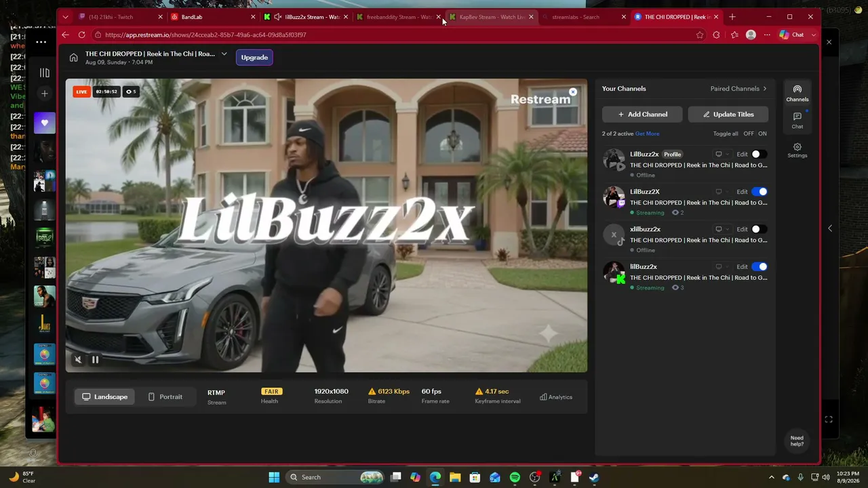Image resolution: width=868 pixels, height=488 pixels.
Task: Click the taskbar Search box
Action: tap(335, 477)
